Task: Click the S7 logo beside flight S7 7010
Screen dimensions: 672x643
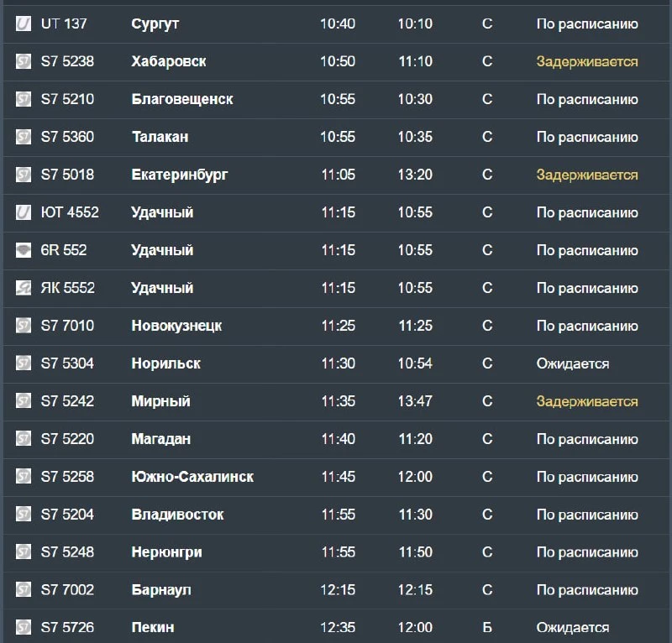Action: click(24, 325)
